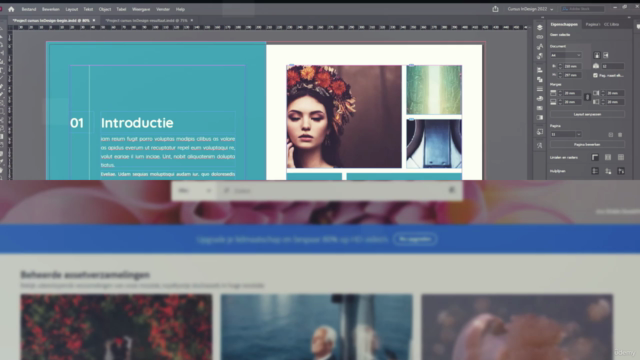The height and width of the screenshot is (360, 640).
Task: Open the Links panel chain icon in the dock
Action: pyautogui.click(x=540, y=37)
